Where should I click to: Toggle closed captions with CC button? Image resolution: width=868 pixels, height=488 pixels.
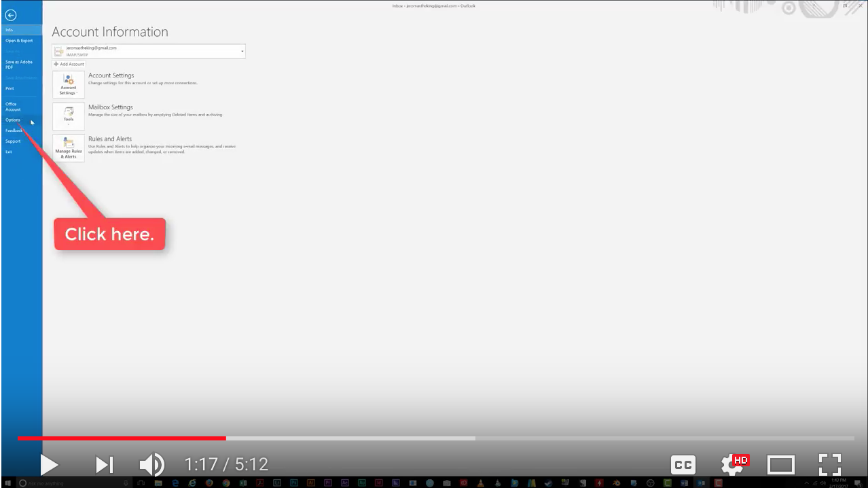pos(683,465)
